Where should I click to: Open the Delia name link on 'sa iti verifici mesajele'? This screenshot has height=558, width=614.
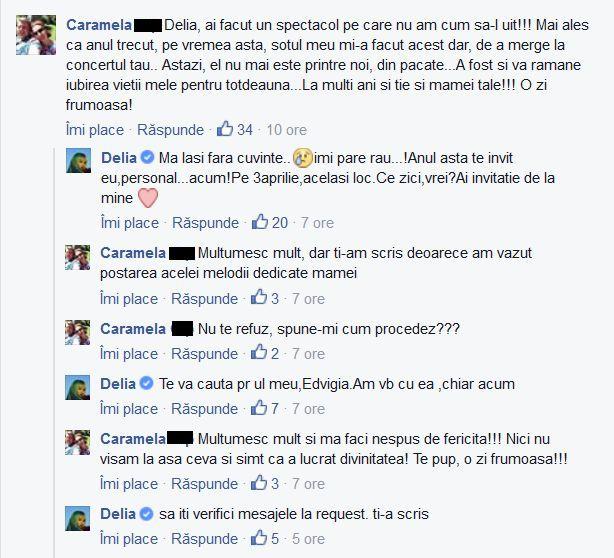pos(118,514)
